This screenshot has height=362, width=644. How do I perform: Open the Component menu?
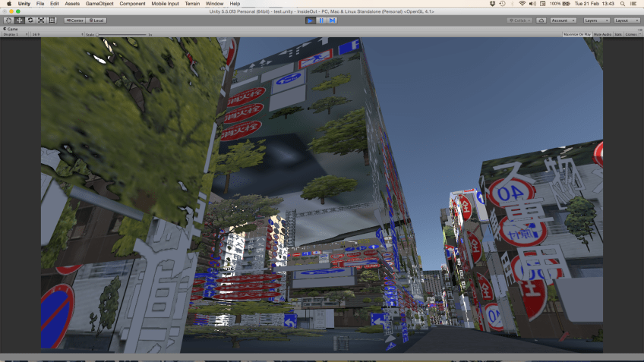pos(132,4)
